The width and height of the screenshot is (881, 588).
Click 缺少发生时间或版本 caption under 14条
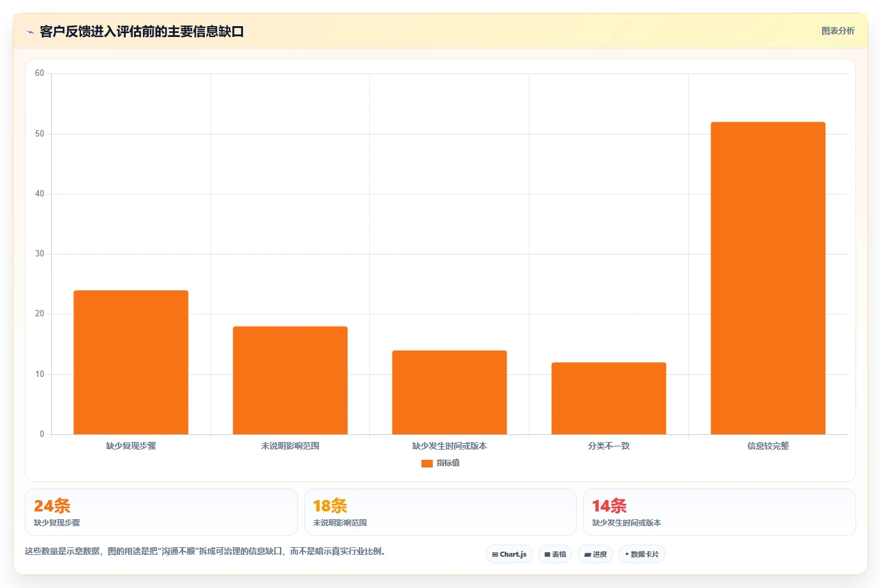[x=626, y=522]
